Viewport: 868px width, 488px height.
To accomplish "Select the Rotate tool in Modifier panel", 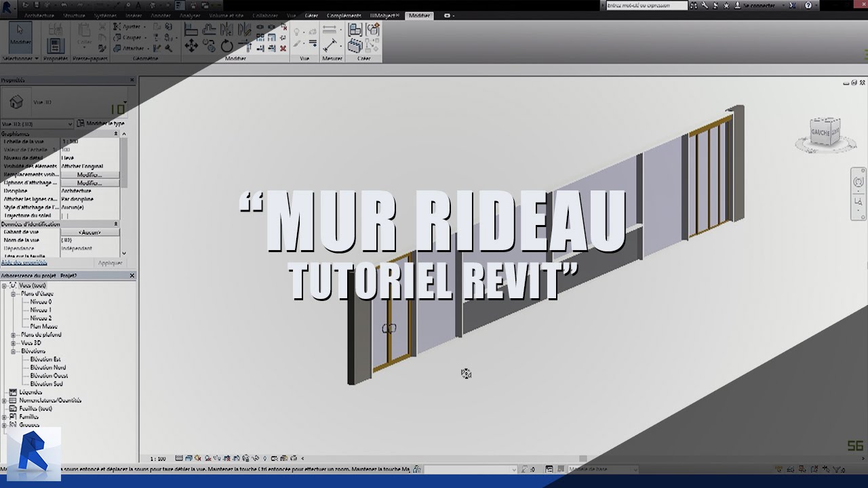I will [226, 46].
